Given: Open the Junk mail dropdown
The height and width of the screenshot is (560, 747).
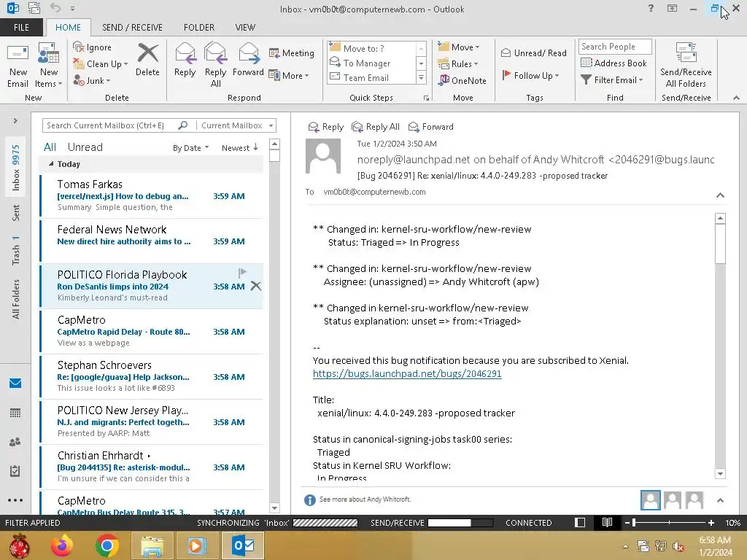Looking at the screenshot, I should [92, 80].
